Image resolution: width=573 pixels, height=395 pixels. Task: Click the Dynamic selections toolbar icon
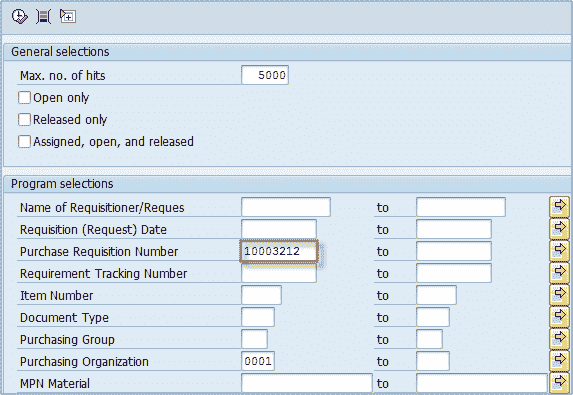point(43,16)
